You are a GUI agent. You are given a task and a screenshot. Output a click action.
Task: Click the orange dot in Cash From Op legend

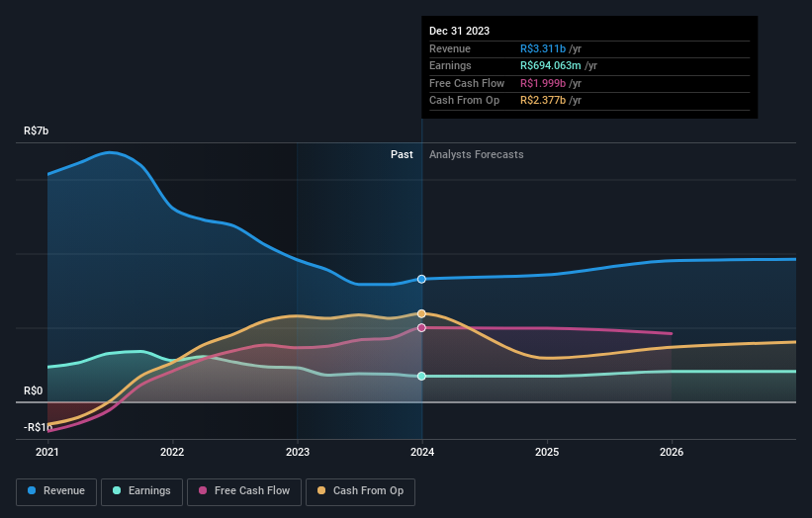[321, 490]
